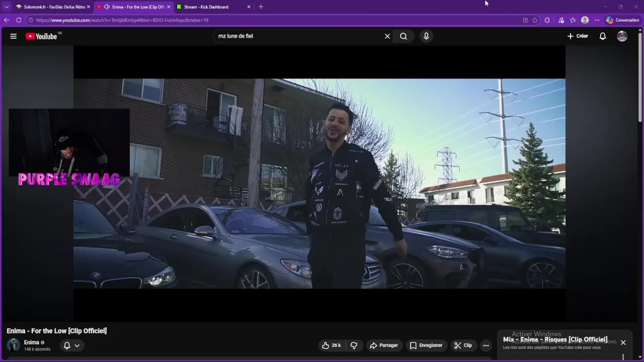Open more video actions ellipsis

[486, 345]
